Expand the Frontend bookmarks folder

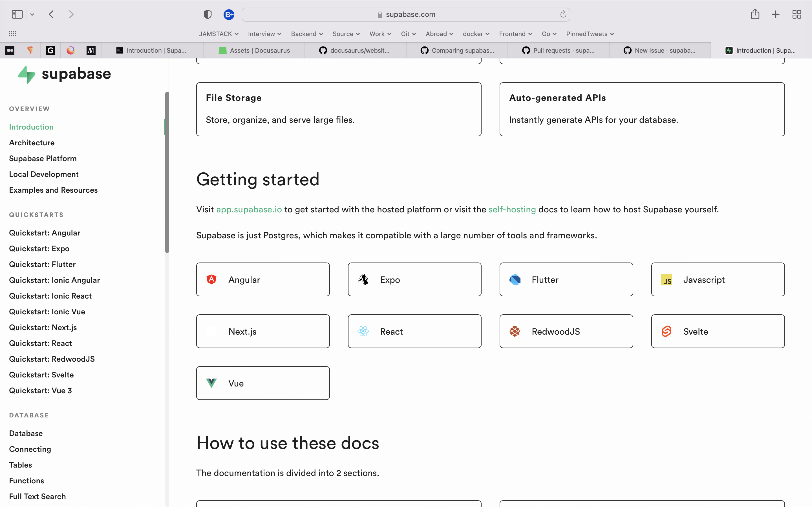(515, 34)
